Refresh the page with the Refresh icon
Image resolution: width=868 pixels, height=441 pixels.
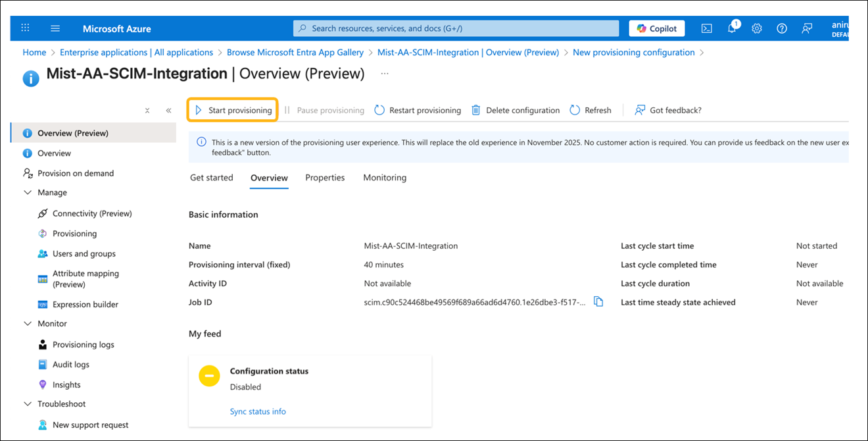[590, 110]
